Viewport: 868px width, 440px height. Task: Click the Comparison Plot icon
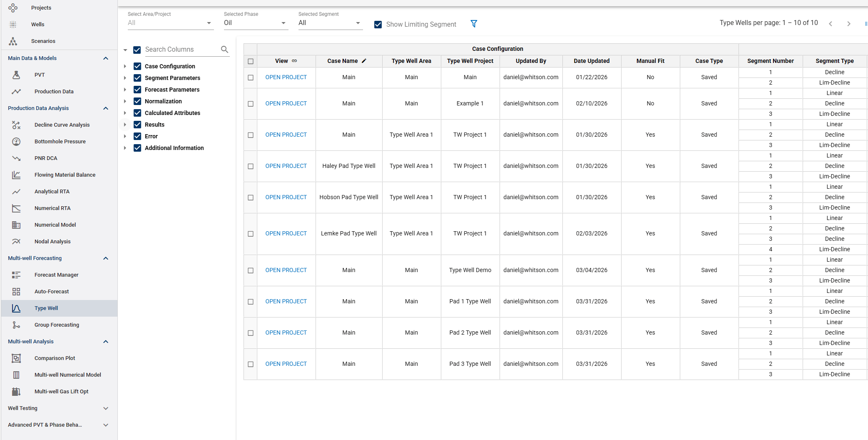[x=16, y=358]
